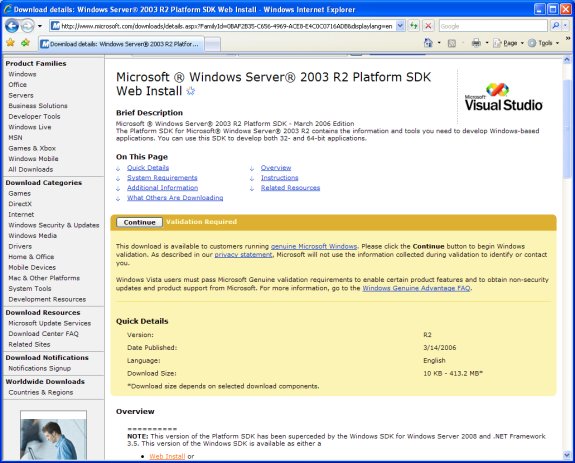Open Development Resources category
Screen dimensions: 575x463
click(x=47, y=299)
